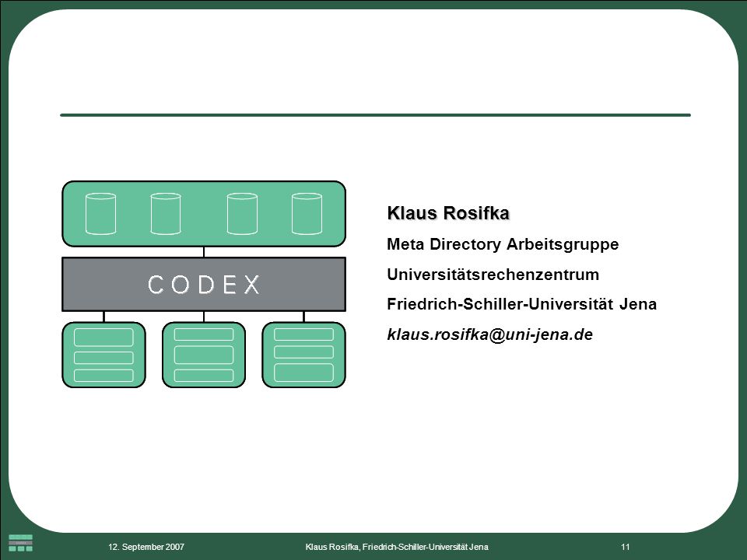This screenshot has width=747, height=560.
Task: Click the text Meta Directory Arbeitsgruppe
Action: coord(503,244)
